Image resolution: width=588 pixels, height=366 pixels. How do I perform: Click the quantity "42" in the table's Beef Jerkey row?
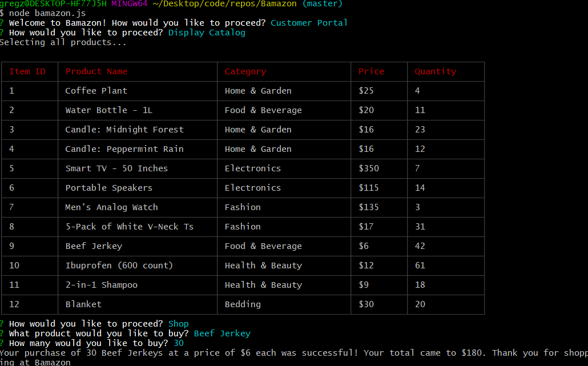(420, 246)
